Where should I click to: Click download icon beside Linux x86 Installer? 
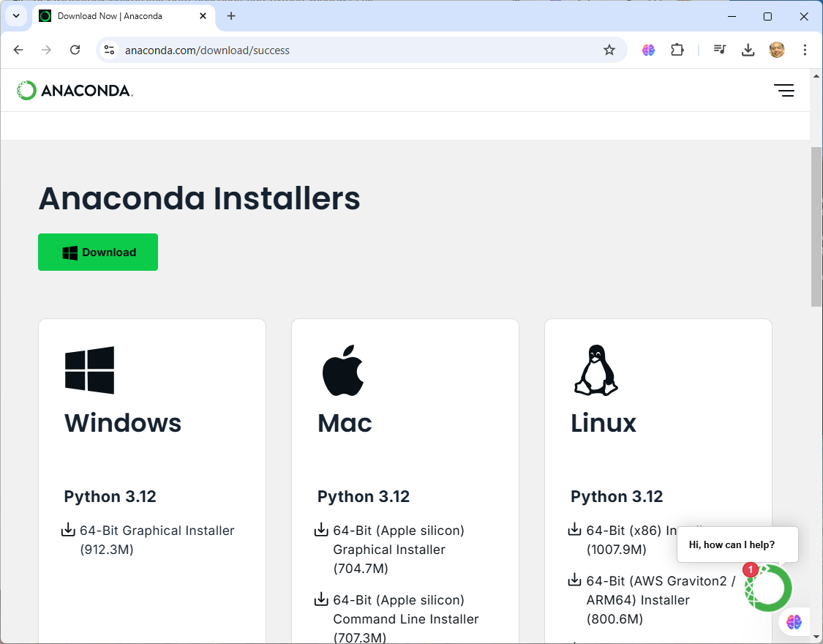coord(575,530)
